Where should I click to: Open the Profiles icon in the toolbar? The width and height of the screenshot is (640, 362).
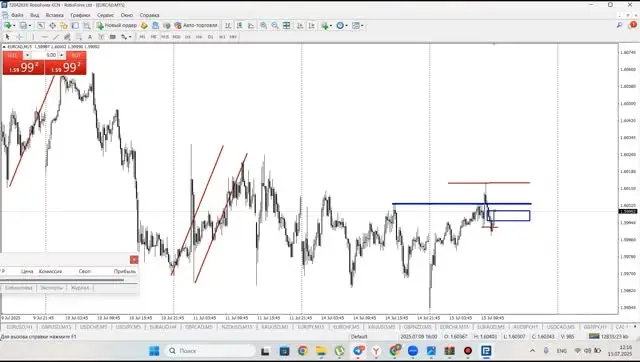tap(23, 25)
